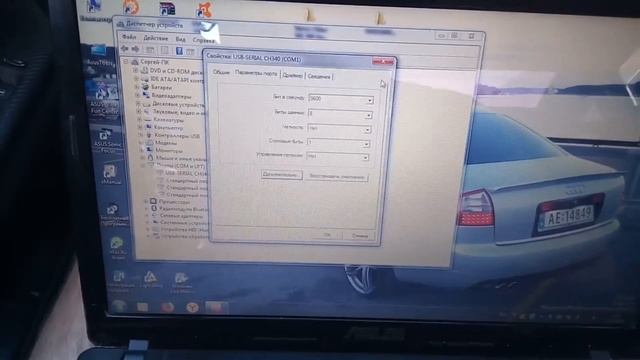The width and height of the screenshot is (640, 360).
Task: Select the Сетевые адаптеры tree item
Action: (181, 216)
